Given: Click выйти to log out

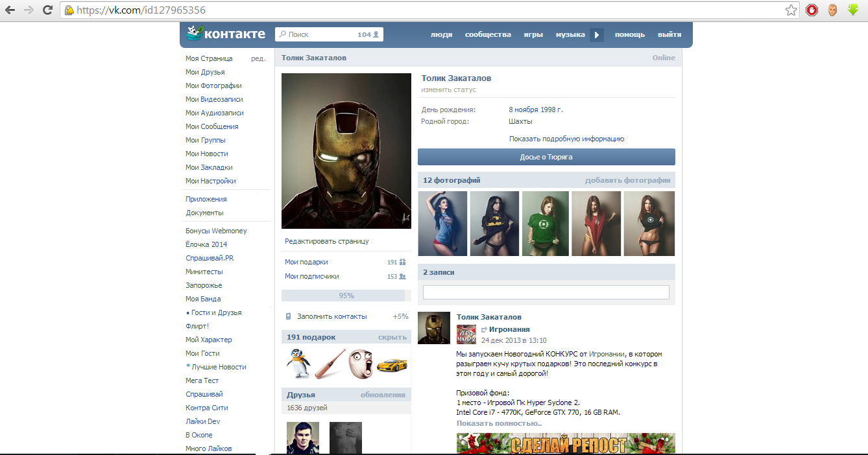Looking at the screenshot, I should pos(669,35).
